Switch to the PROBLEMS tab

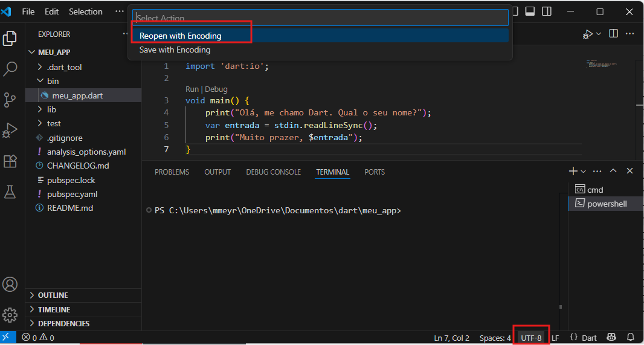coord(172,172)
